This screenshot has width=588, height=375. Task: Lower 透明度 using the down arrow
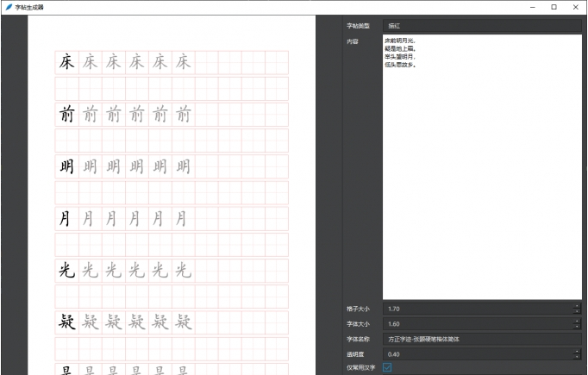coord(576,356)
